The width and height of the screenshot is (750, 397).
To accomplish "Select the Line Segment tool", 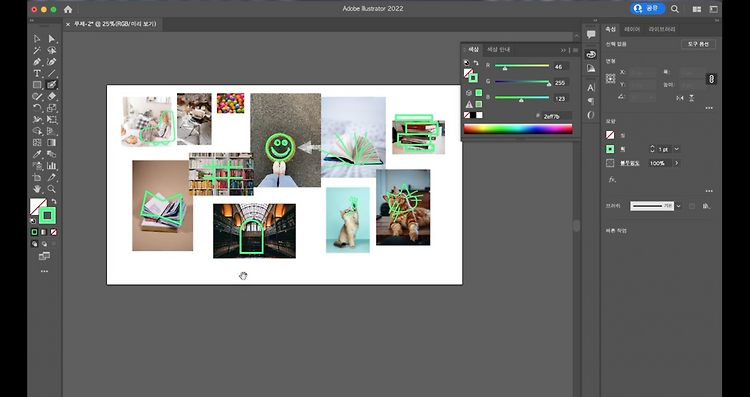I will coord(52,73).
